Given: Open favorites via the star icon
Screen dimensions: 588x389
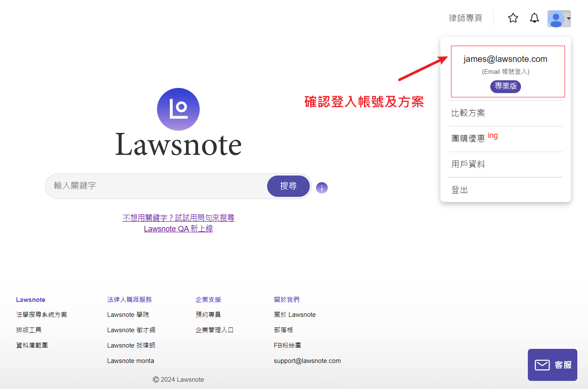Looking at the screenshot, I should pos(513,18).
